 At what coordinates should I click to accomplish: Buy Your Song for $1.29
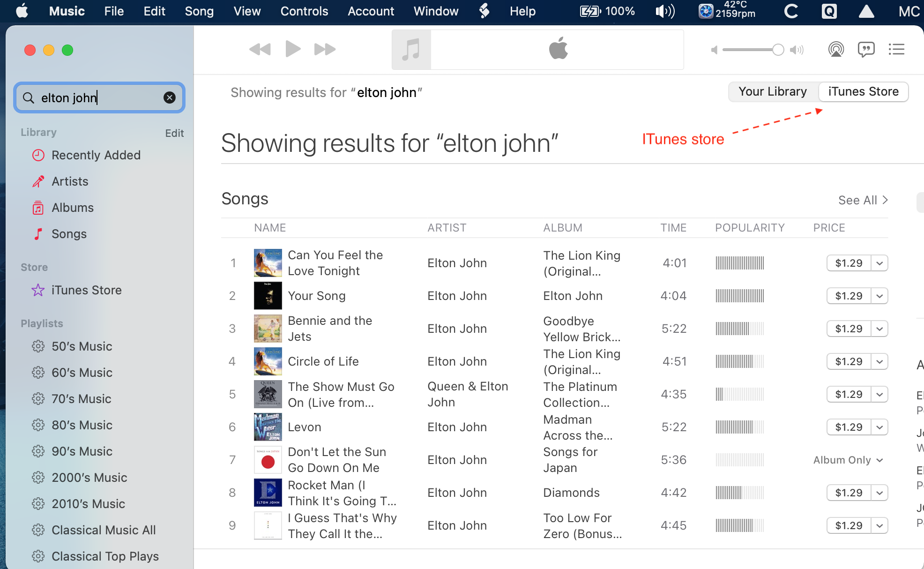[x=849, y=296]
